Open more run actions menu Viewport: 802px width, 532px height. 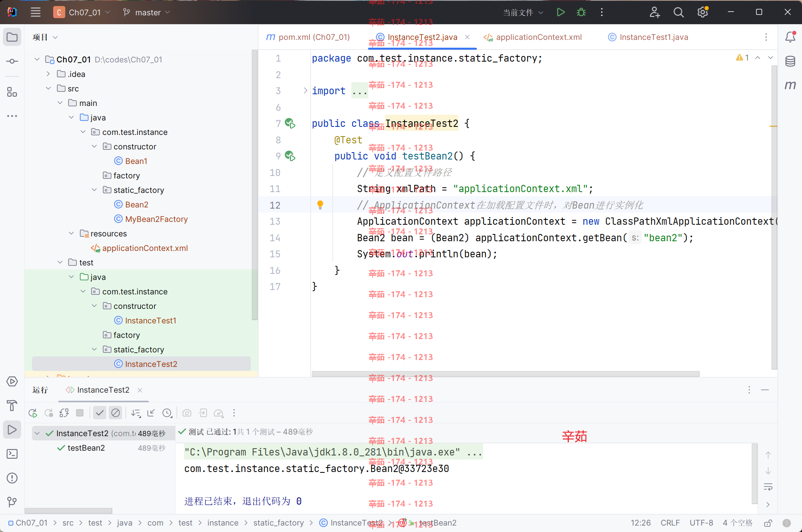click(x=602, y=12)
